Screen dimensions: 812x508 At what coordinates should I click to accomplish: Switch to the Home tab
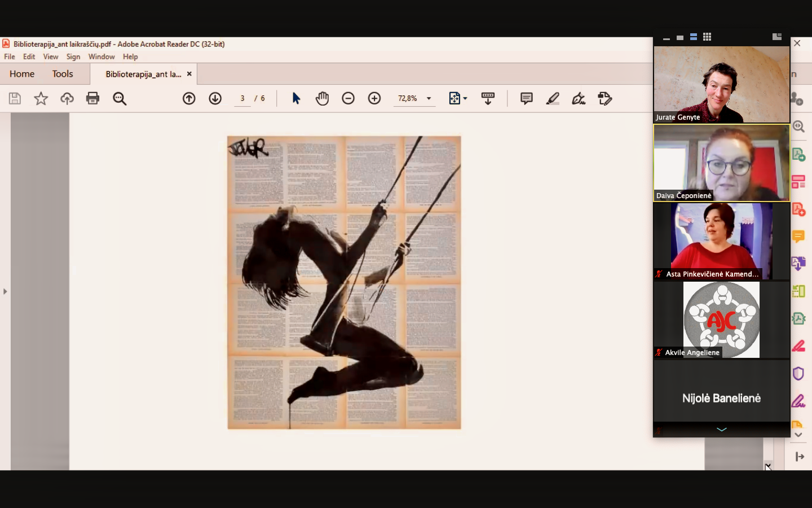22,74
